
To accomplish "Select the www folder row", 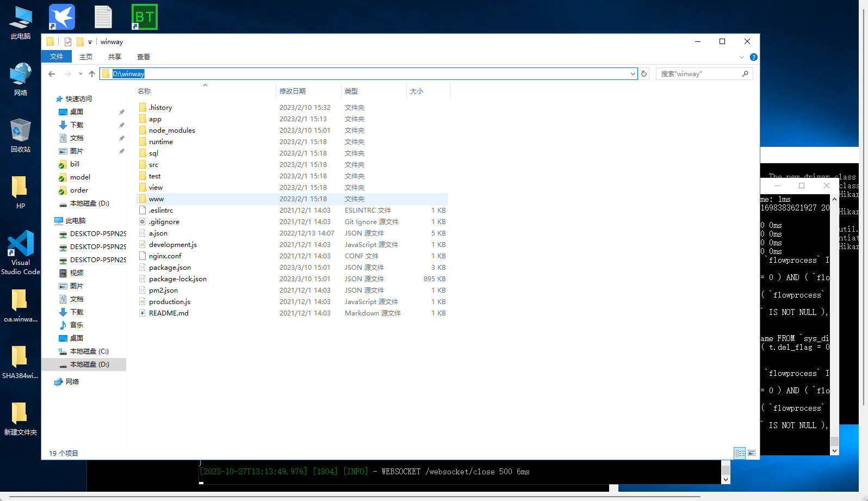I will [292, 199].
